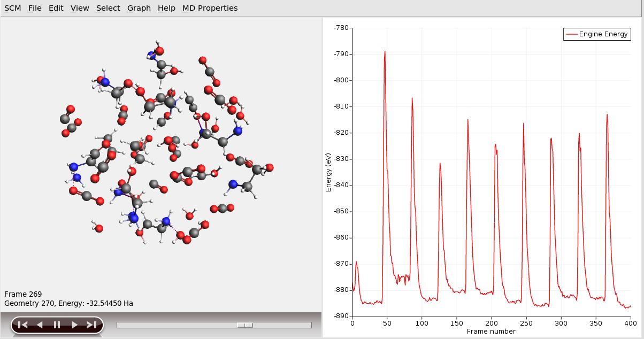Image resolution: width=644 pixels, height=339 pixels.
Task: Open the Help menu
Action: pyautogui.click(x=166, y=8)
